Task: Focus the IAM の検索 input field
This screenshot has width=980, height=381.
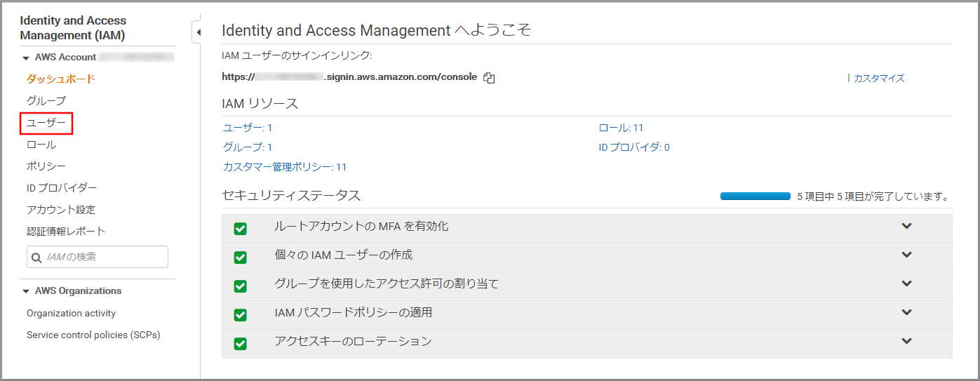Action: (98, 257)
